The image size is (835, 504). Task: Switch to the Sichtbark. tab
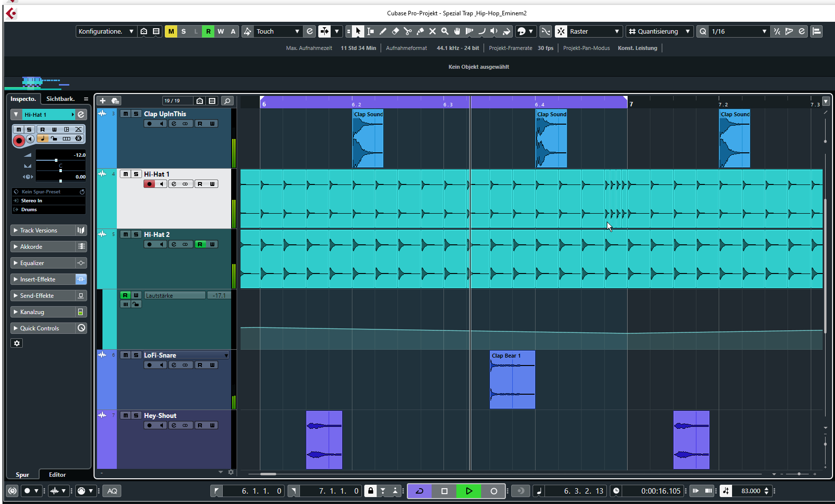tap(60, 99)
